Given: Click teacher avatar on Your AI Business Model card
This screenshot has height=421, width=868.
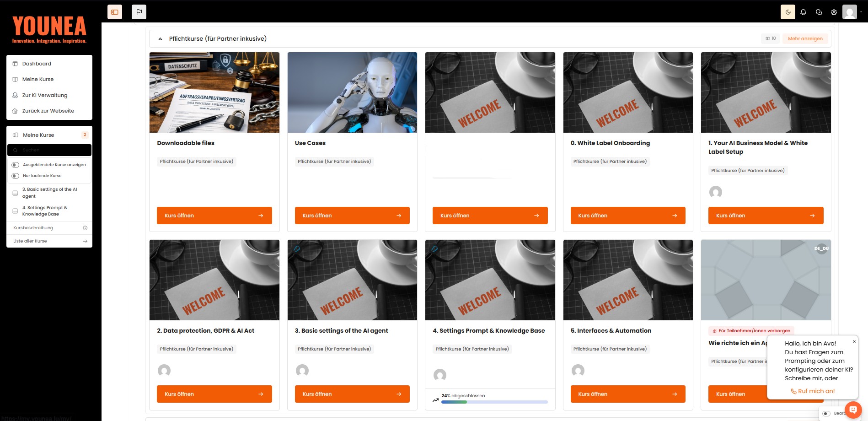Looking at the screenshot, I should pos(716,192).
